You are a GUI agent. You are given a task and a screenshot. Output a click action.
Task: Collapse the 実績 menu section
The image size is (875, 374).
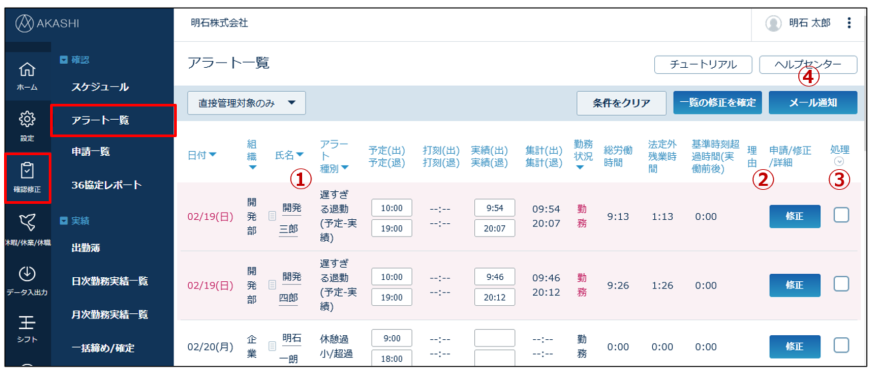pos(63,221)
